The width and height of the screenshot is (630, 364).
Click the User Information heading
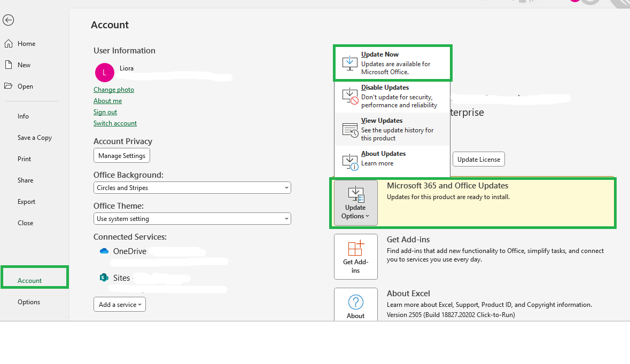tap(125, 51)
